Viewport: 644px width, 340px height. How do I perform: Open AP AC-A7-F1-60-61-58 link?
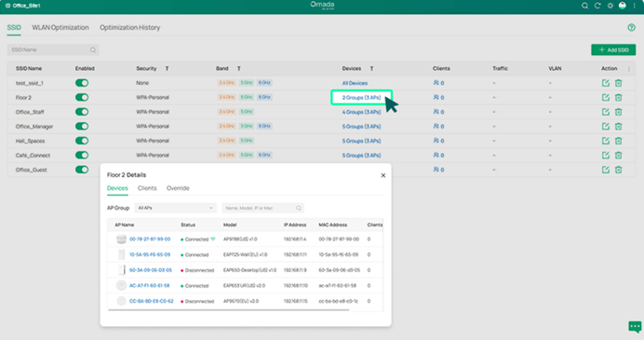[x=150, y=286]
